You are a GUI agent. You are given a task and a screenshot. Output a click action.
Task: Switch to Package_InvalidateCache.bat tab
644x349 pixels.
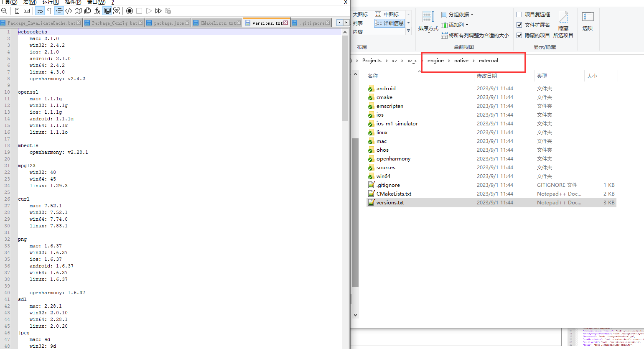41,23
